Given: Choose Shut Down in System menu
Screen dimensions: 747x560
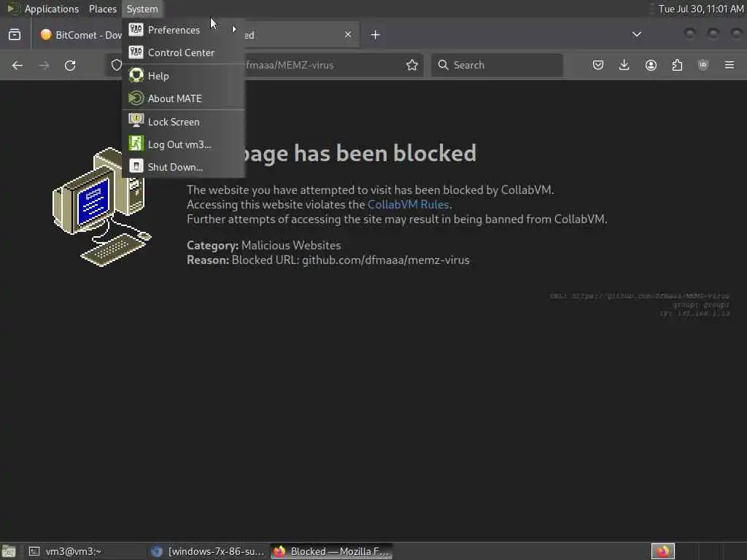Looking at the screenshot, I should click(183, 167).
